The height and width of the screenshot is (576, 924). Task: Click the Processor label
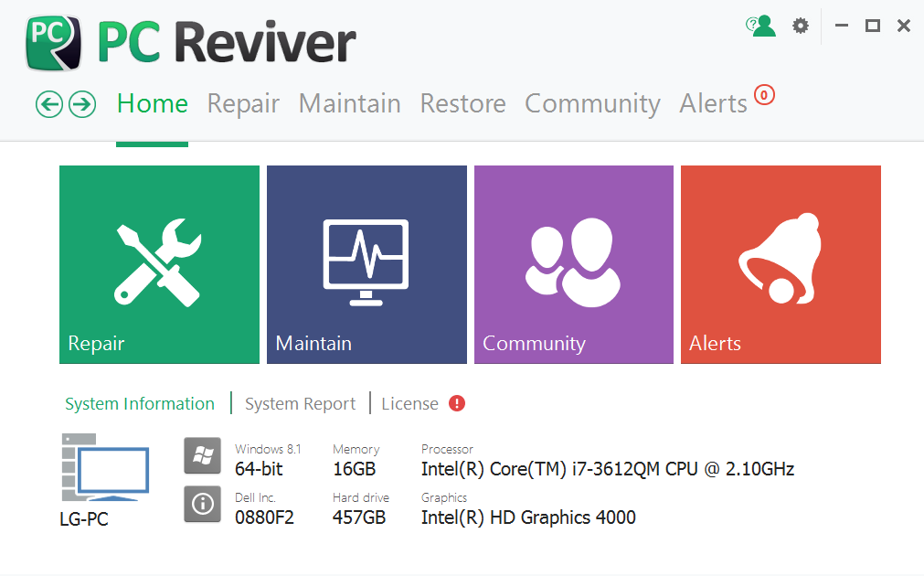click(447, 449)
